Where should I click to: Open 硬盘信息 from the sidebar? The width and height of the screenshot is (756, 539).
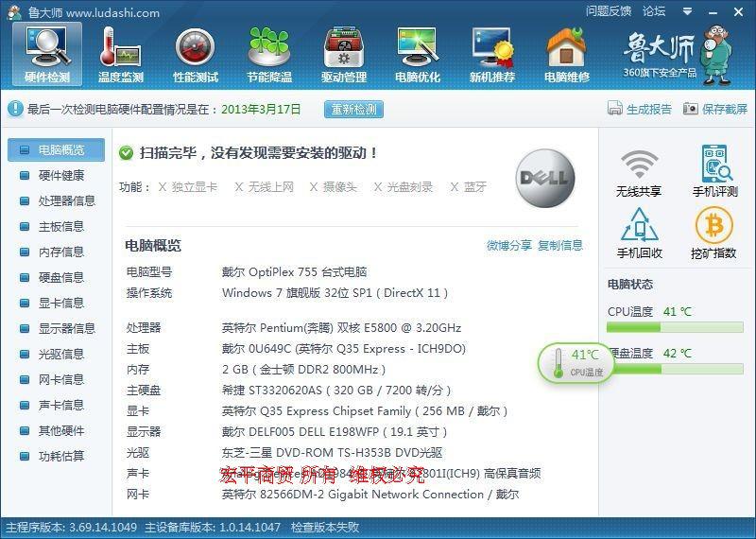coord(60,277)
